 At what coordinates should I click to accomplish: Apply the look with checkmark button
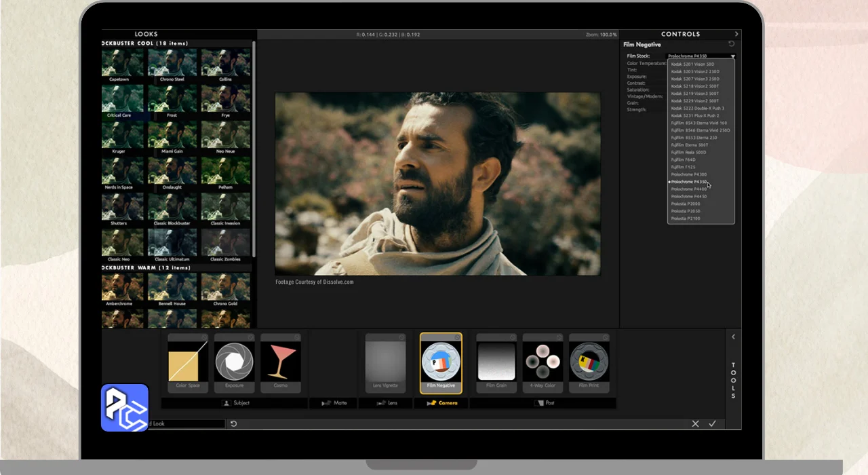tap(712, 423)
